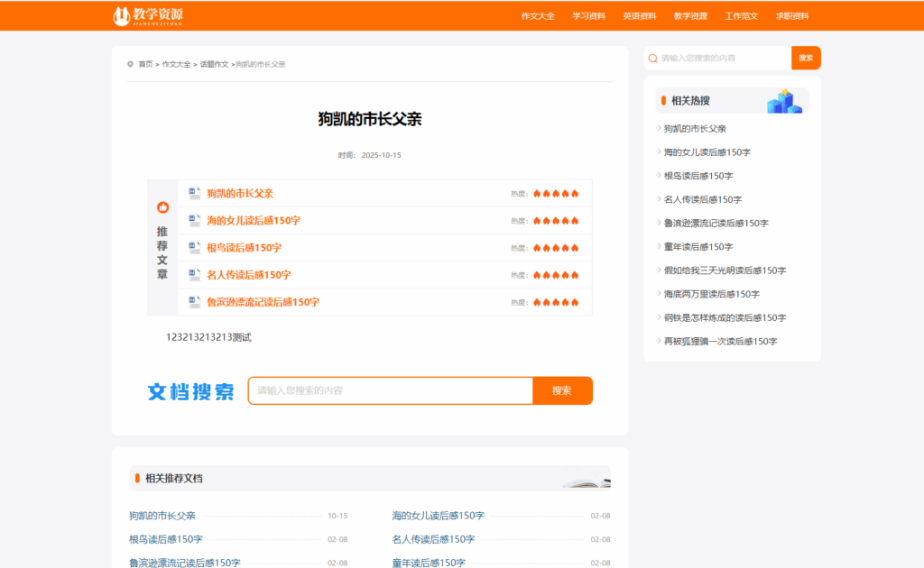Screen dimensions: 924x568
Task: Click the chevron beside 海底两万里读后感150字
Action: pos(659,294)
